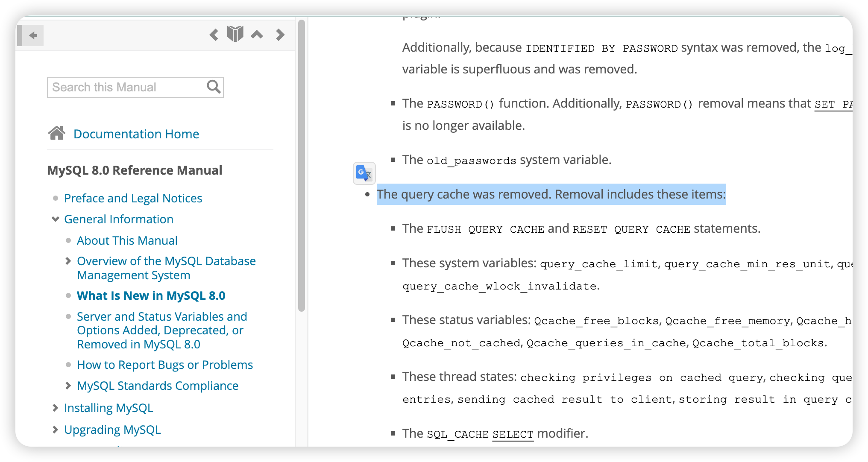Click the sidebar vertical scrollbar thumb
The width and height of the screenshot is (868, 462).
point(301,166)
